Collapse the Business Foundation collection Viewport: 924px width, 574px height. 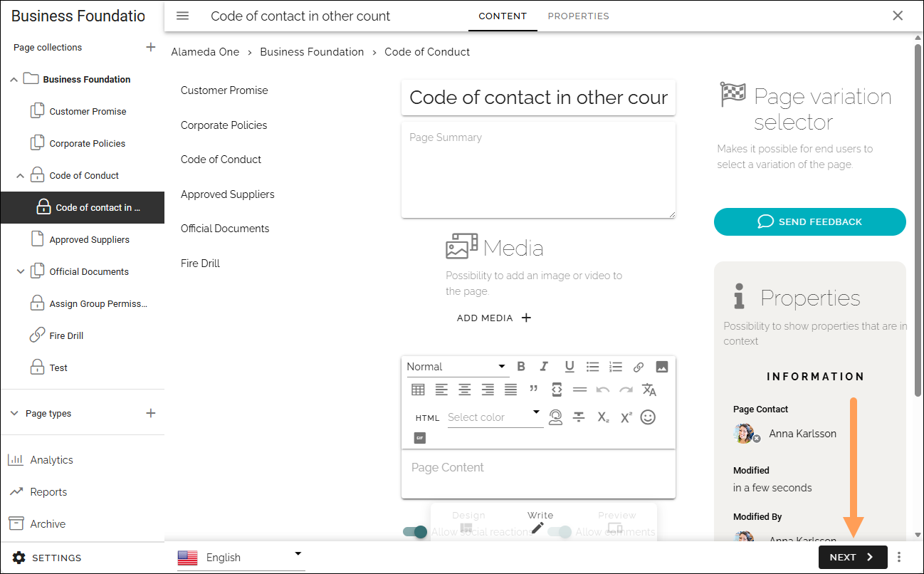coord(14,80)
